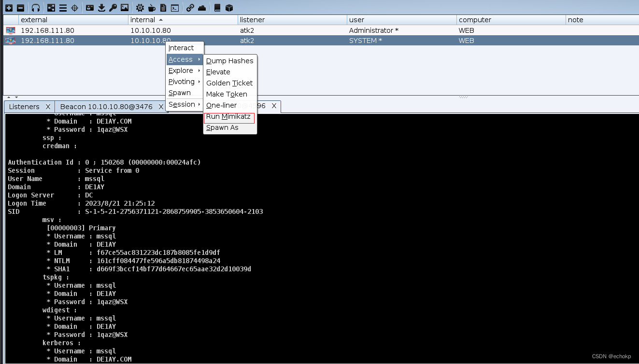Select the Access menu entry

pyautogui.click(x=185, y=59)
